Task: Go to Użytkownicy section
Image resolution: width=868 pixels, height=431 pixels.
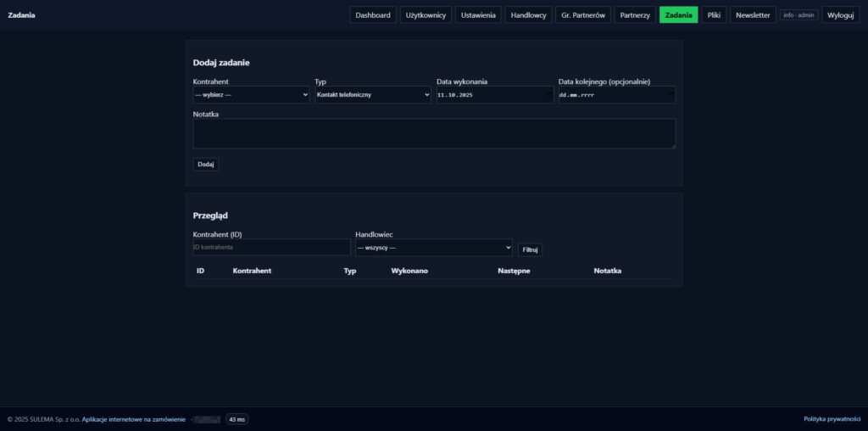Action: click(x=426, y=15)
